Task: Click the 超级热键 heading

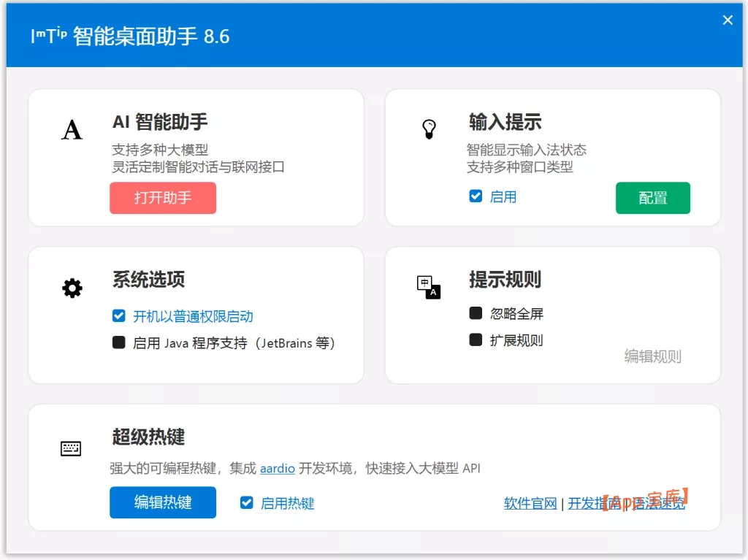Action: coord(148,437)
